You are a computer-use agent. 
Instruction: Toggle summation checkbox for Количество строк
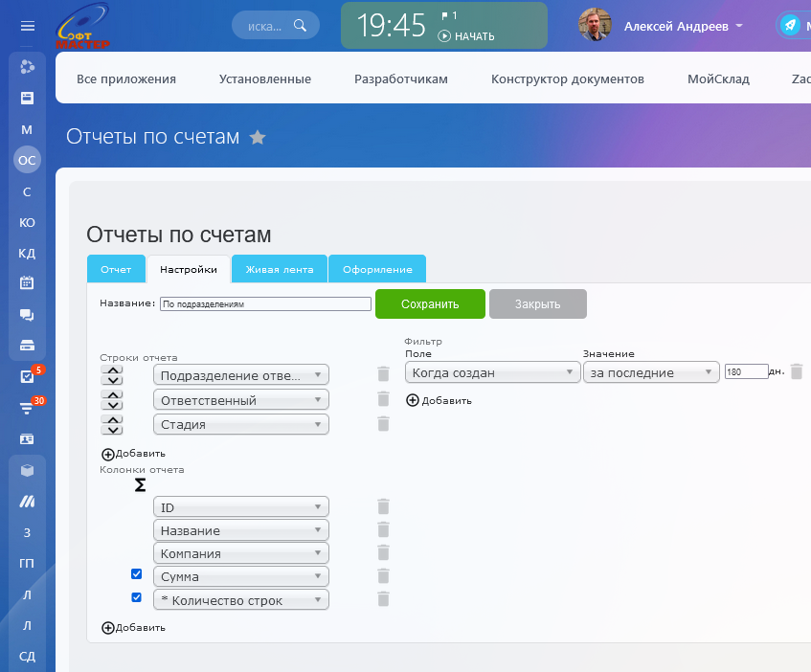[x=137, y=597]
